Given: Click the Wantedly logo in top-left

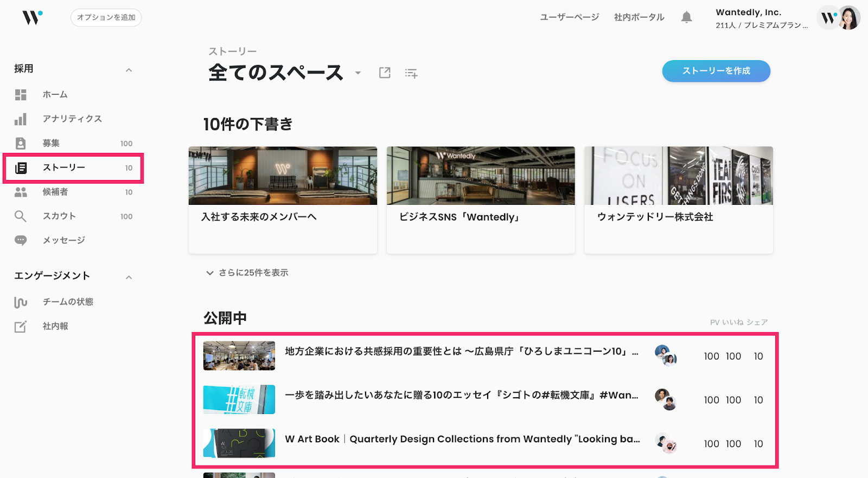Looking at the screenshot, I should [x=32, y=17].
